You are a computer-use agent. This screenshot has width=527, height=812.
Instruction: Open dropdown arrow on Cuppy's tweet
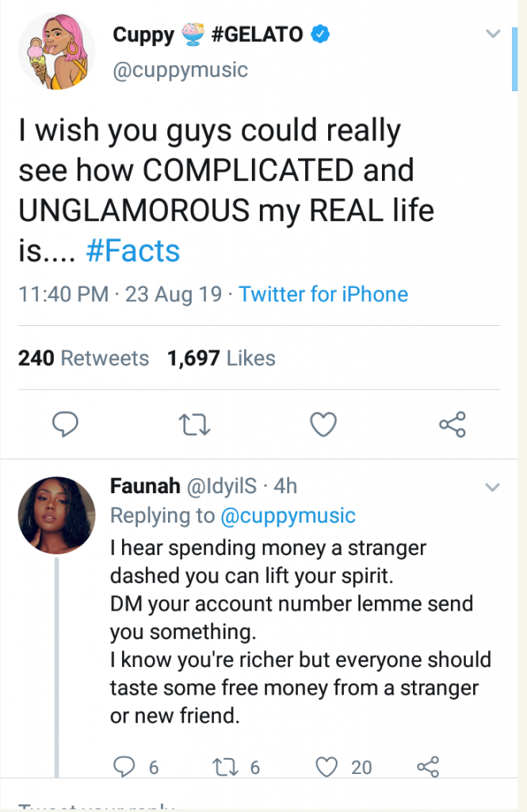(493, 34)
